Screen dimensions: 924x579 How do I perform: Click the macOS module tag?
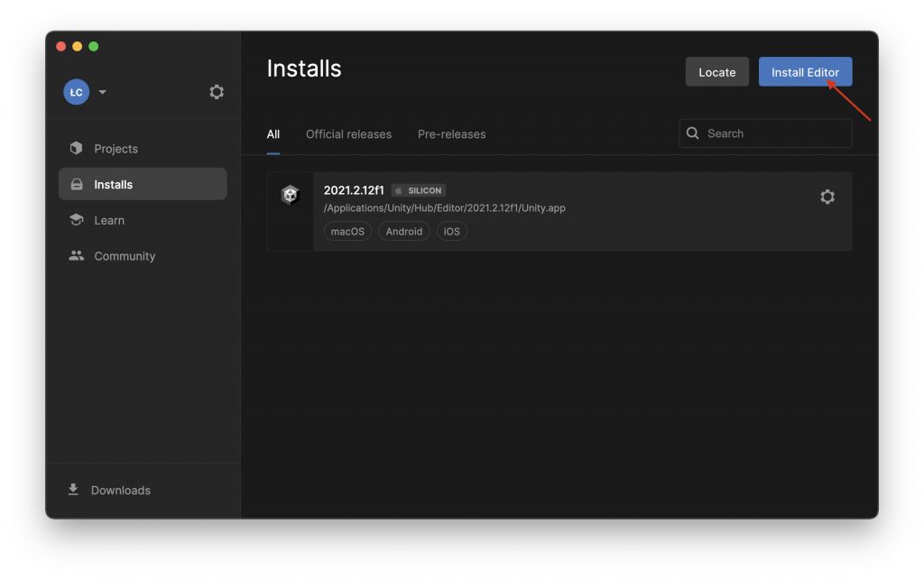pyautogui.click(x=347, y=232)
